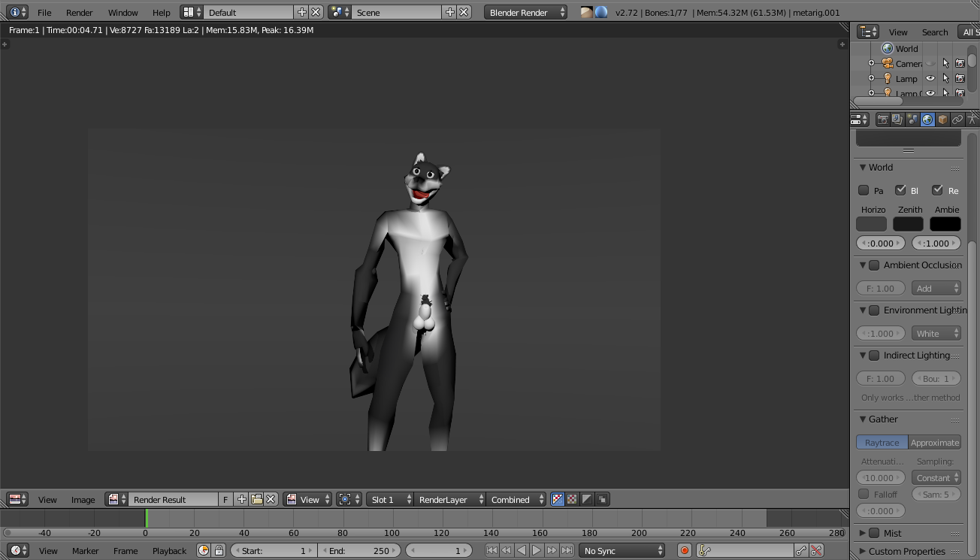Expand the Mist panel

[x=863, y=533]
